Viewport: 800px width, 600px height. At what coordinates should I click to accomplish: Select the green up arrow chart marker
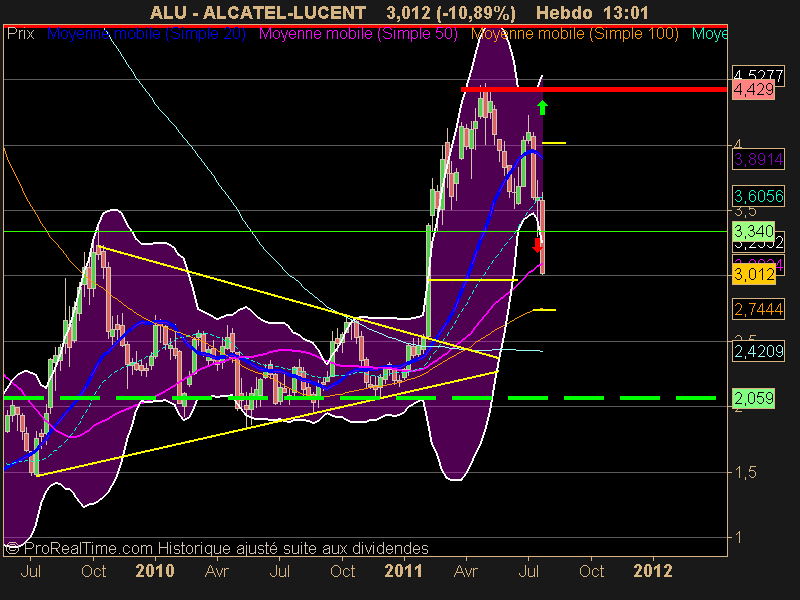click(x=542, y=108)
